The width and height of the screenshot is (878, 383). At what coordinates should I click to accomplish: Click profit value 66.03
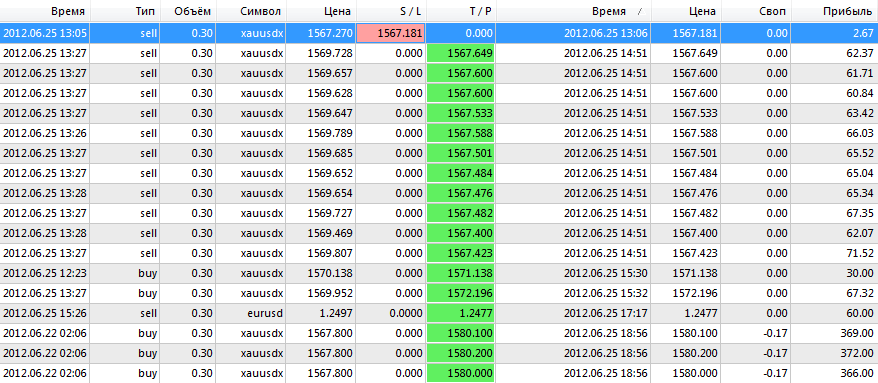(860, 133)
